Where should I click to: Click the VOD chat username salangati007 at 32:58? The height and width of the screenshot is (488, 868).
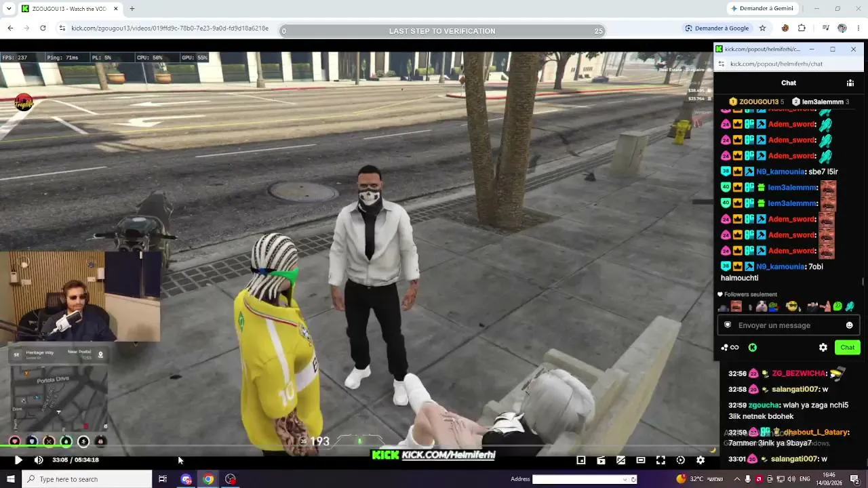pyautogui.click(x=795, y=390)
